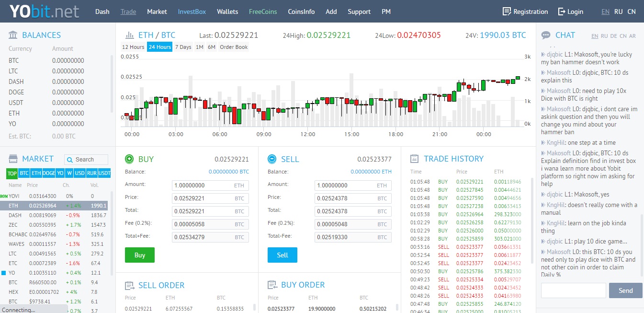Switch site language to RU in header

(619, 12)
